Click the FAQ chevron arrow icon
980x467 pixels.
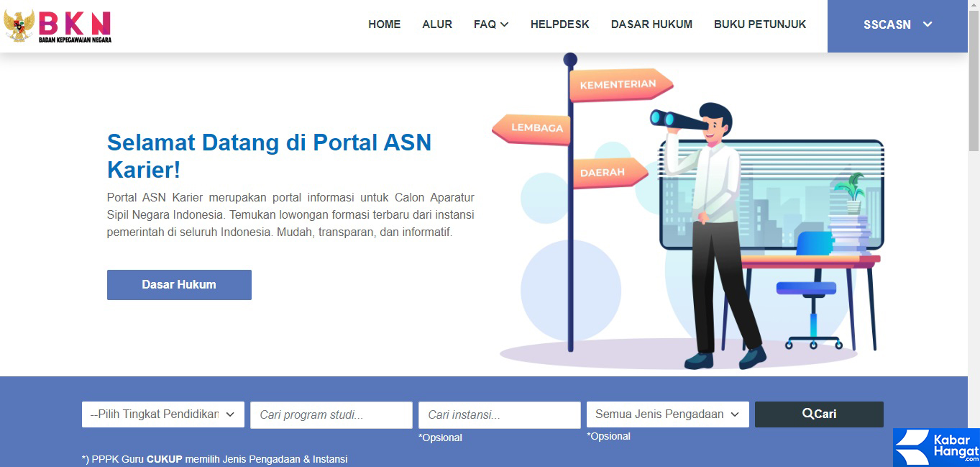tap(505, 24)
